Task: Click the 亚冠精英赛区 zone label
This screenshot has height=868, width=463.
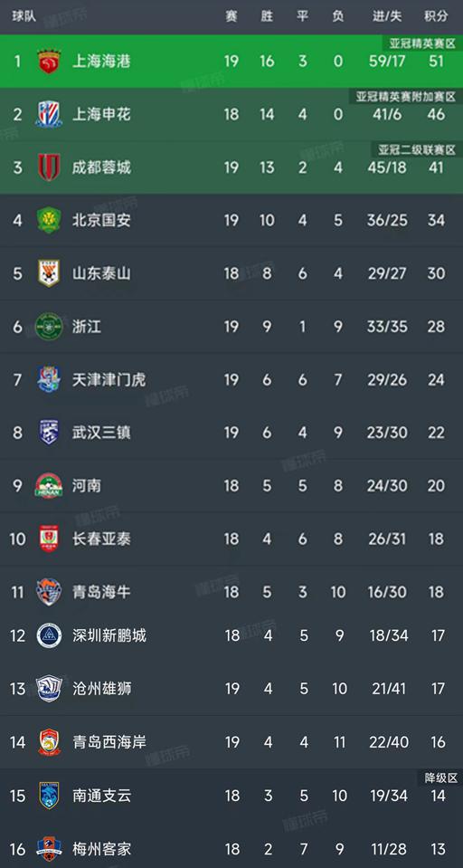Action: (x=422, y=43)
